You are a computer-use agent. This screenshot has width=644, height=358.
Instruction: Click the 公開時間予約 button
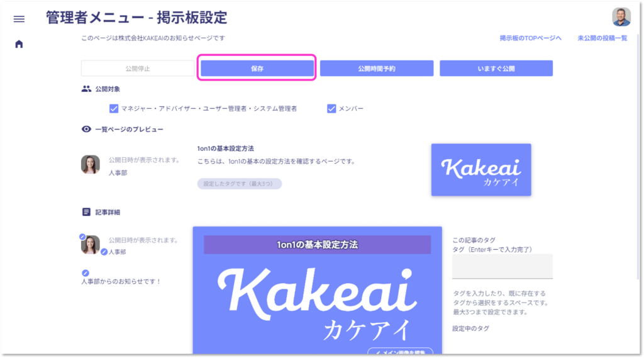tap(377, 68)
